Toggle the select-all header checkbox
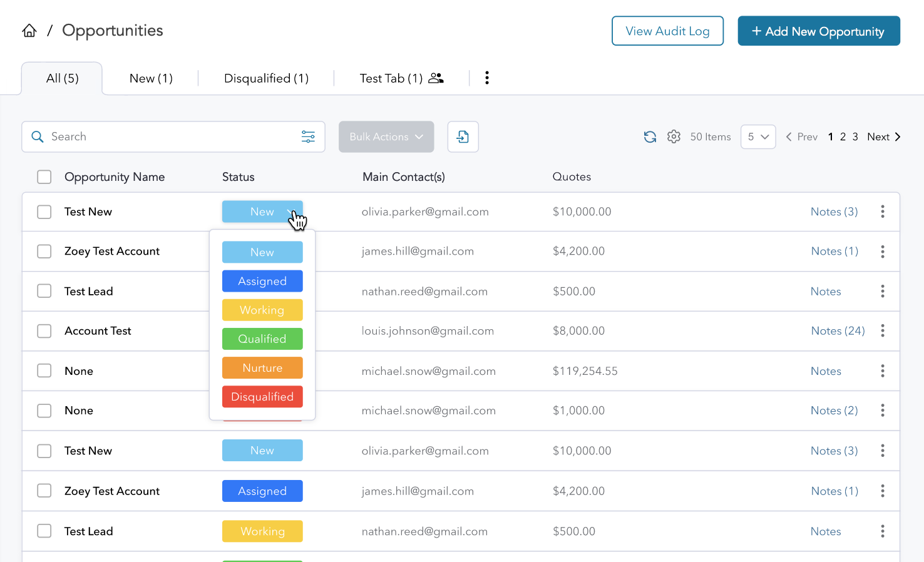This screenshot has width=924, height=562. (x=44, y=177)
